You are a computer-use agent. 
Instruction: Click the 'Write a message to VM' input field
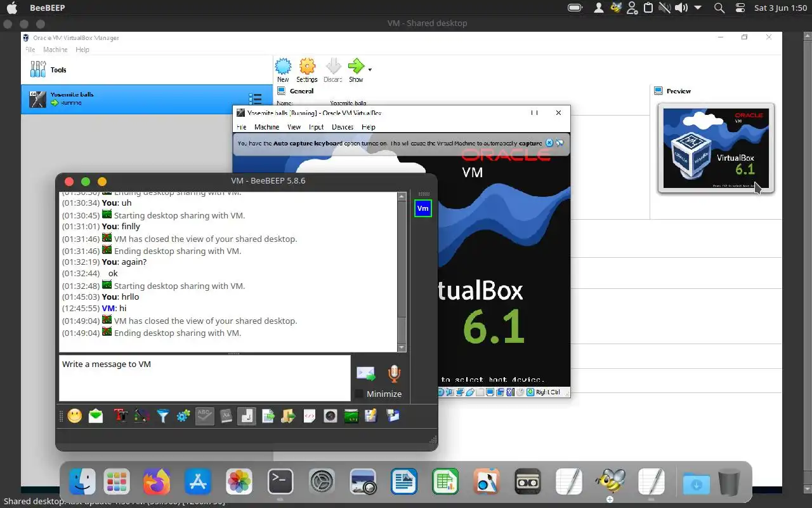205,378
